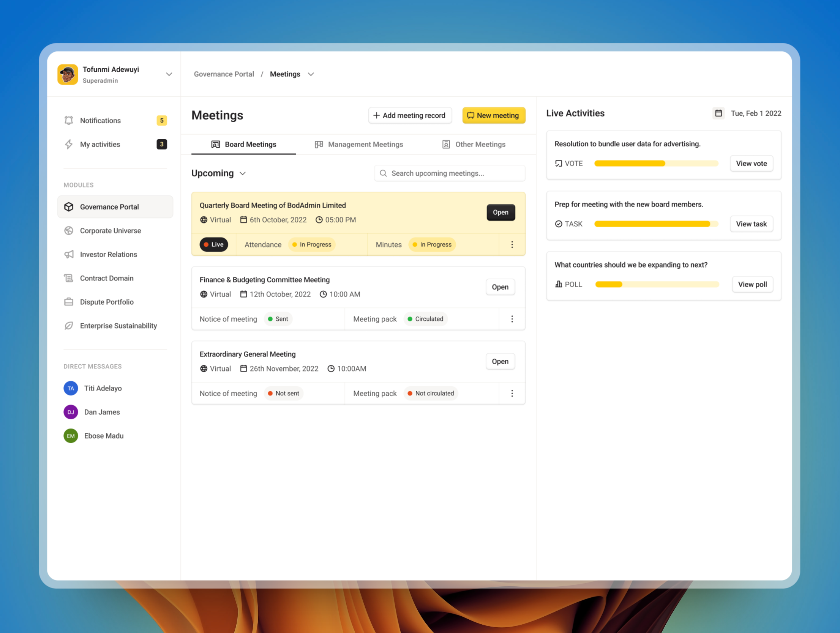Open the three-dot menu on Extraordinary General Meeting

[512, 393]
